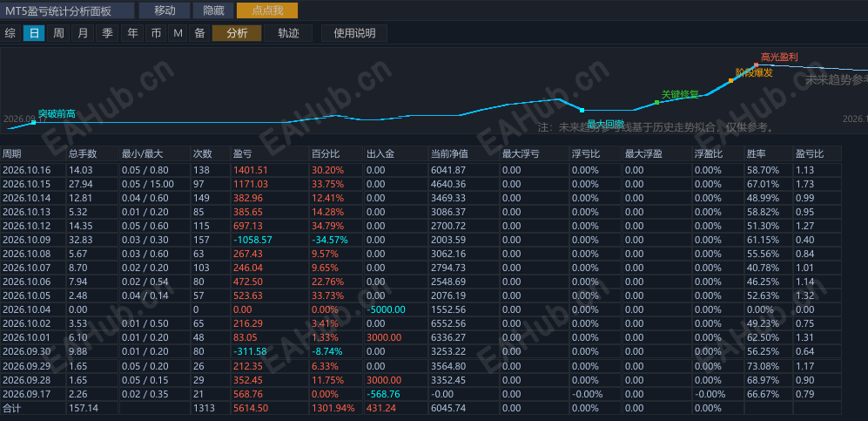Click the lot range 0.05 / 15.00
868x421 pixels.
(x=148, y=184)
